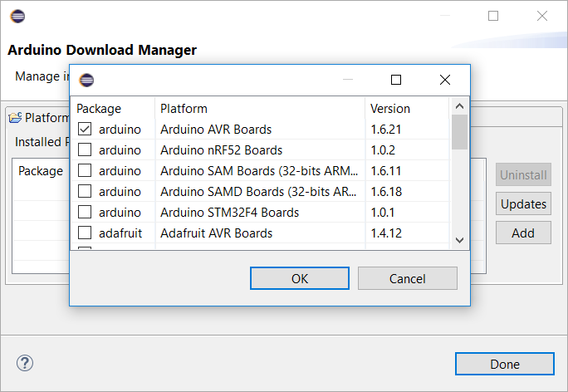Close the platform selection dialog

coord(445,80)
